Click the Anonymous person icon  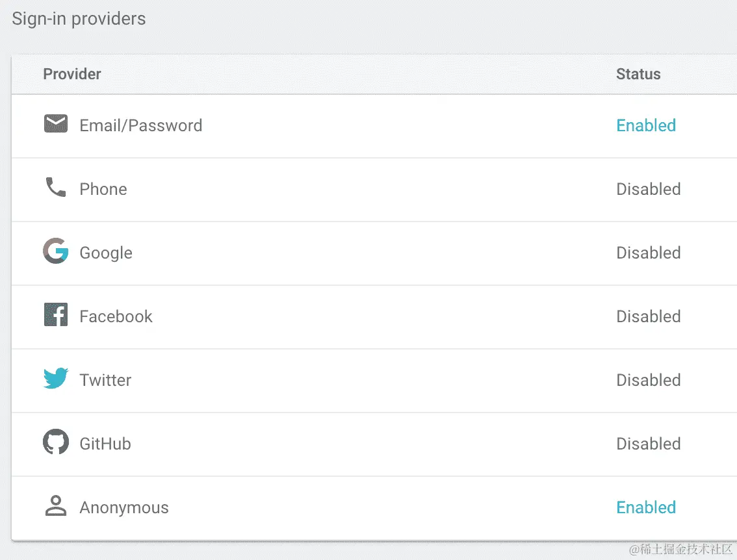click(x=55, y=505)
